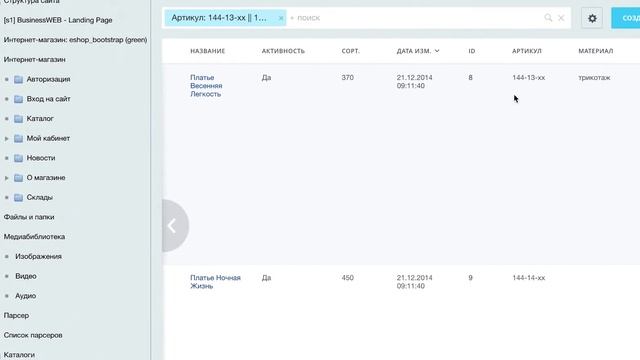Click the Каталог folder icon
This screenshot has width=640, height=360.
click(x=18, y=118)
